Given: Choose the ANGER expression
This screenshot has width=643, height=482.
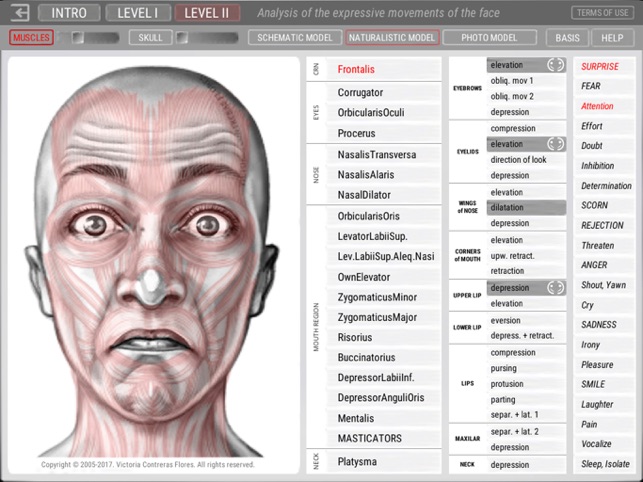Looking at the screenshot, I should coord(604,265).
